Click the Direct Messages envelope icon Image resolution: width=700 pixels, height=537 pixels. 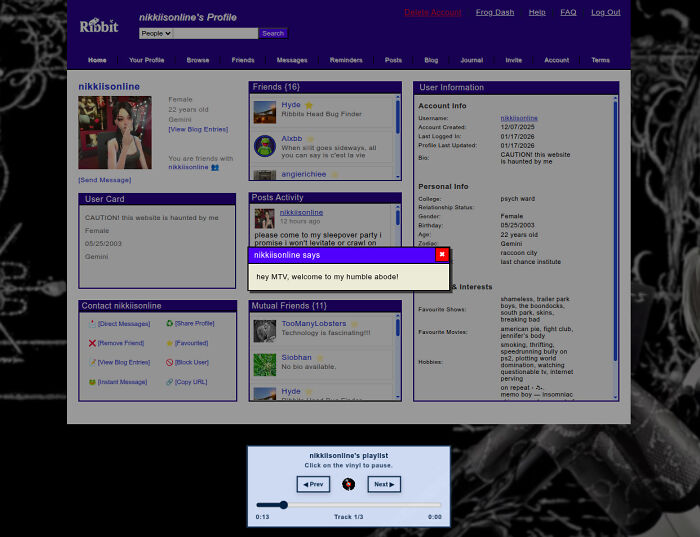pos(92,324)
